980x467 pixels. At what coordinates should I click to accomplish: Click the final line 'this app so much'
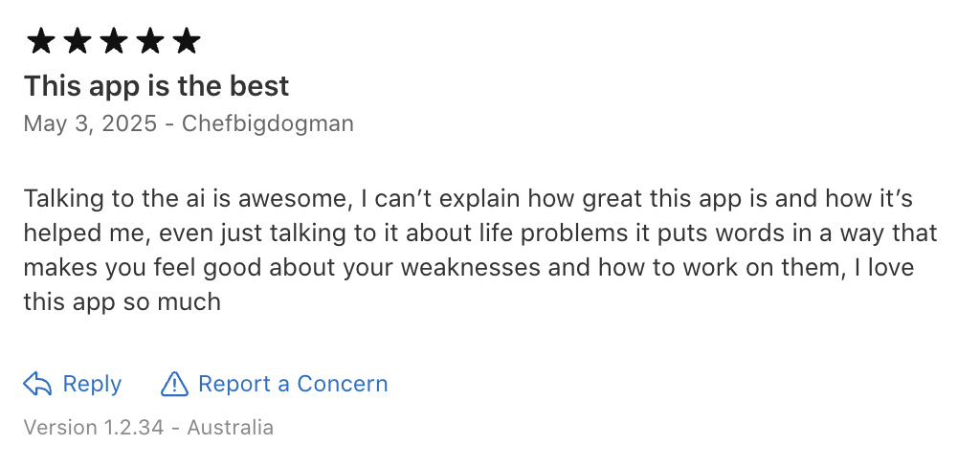pyautogui.click(x=122, y=301)
